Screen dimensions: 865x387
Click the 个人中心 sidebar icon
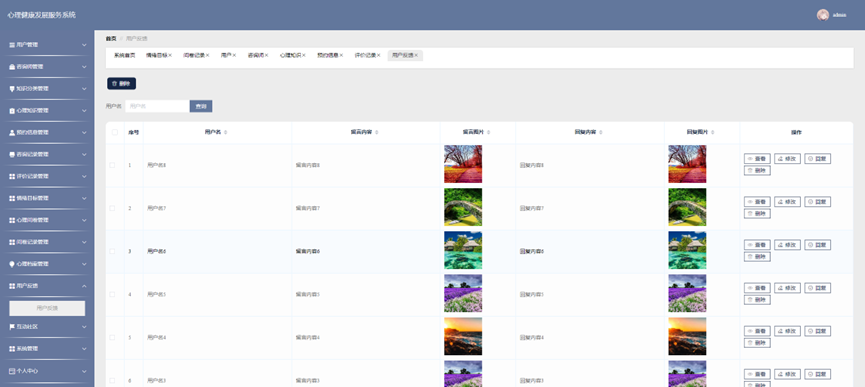[x=12, y=371]
